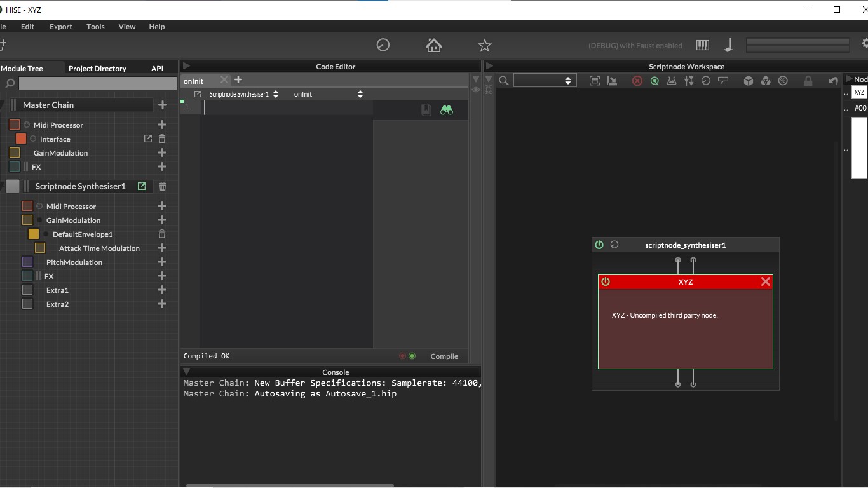Enable the bypassed XYZ node's power button
The image size is (868, 488).
click(x=605, y=281)
